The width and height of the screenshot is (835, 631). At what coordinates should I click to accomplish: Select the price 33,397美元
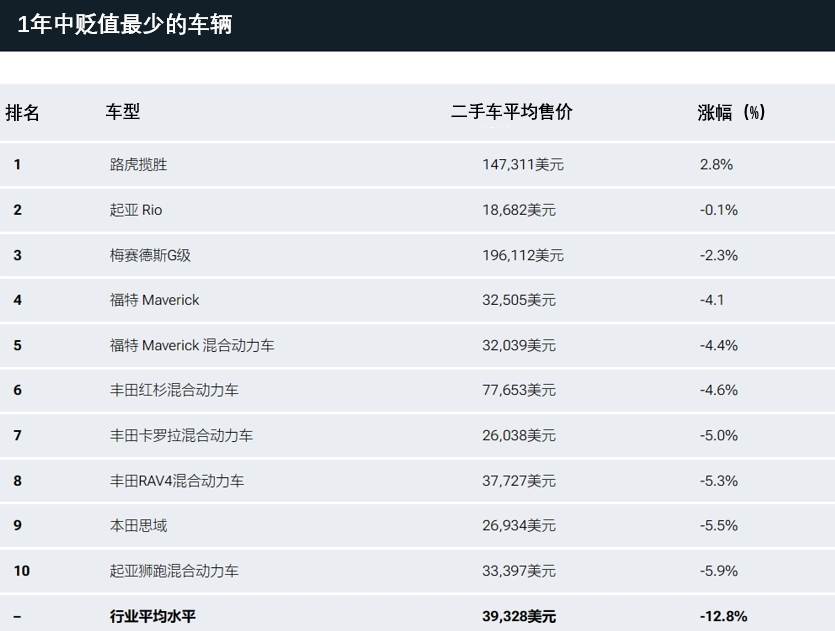pyautogui.click(x=519, y=571)
